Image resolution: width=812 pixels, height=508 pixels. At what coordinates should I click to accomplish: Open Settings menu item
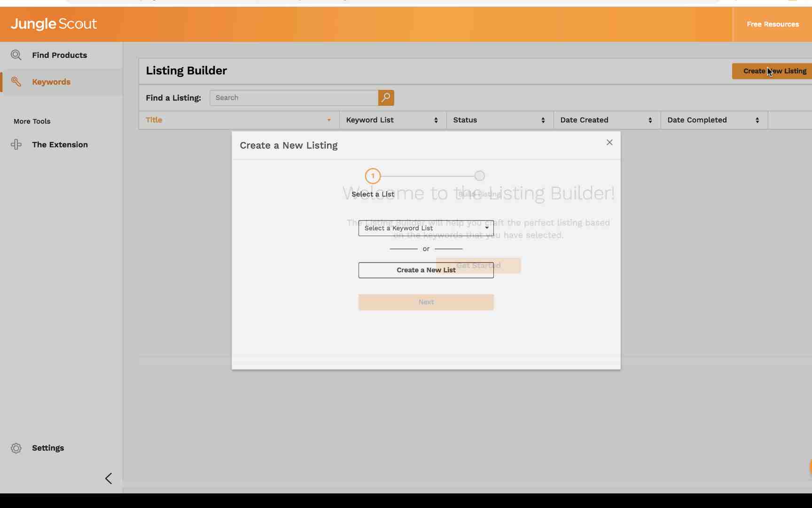click(x=48, y=448)
